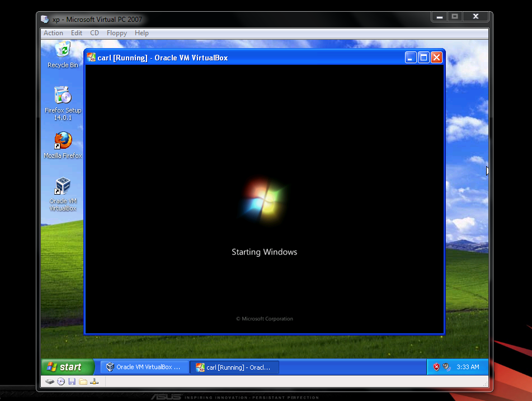Screen dimensions: 532x401
Task: Switch to carl [Running] taskbar button
Action: tap(235, 367)
